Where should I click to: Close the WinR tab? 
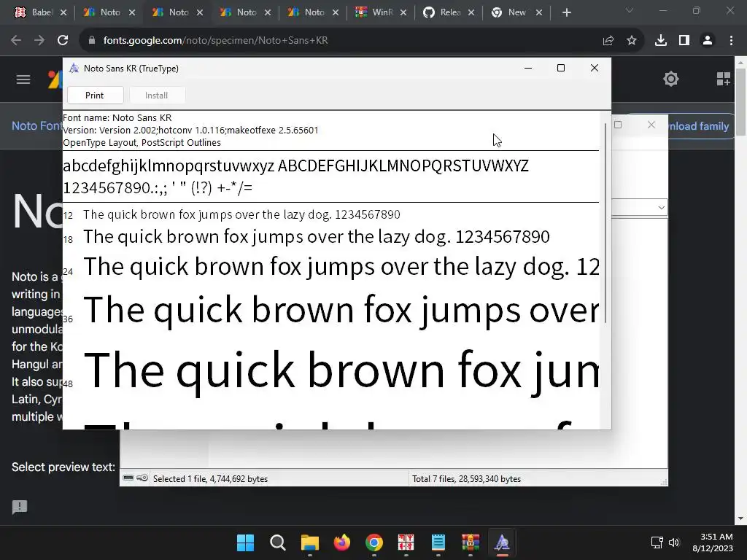[x=403, y=13]
